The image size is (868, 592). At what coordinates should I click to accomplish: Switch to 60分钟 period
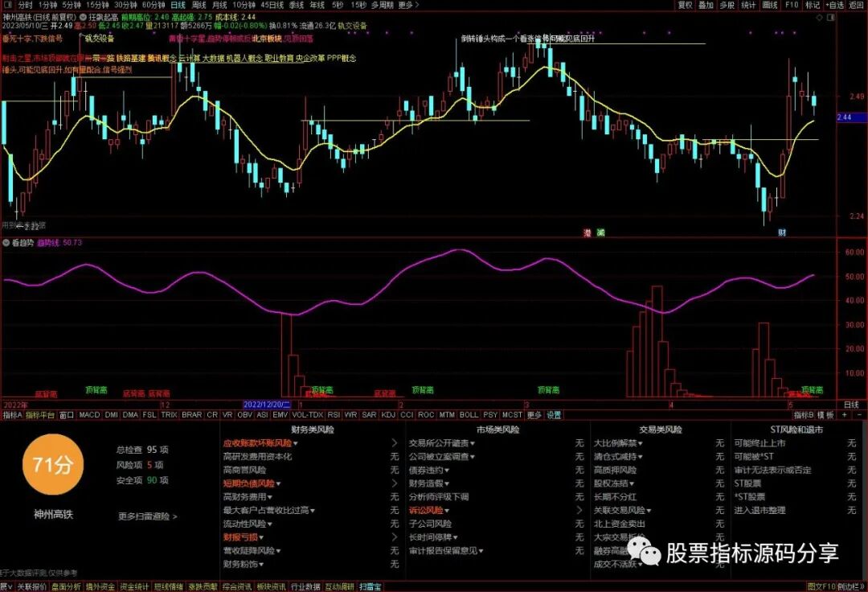154,5
